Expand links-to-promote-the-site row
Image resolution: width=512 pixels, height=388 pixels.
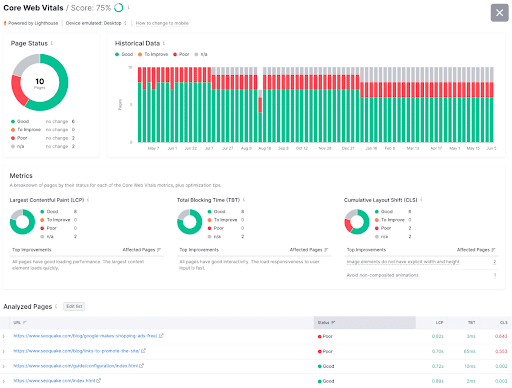4,352
